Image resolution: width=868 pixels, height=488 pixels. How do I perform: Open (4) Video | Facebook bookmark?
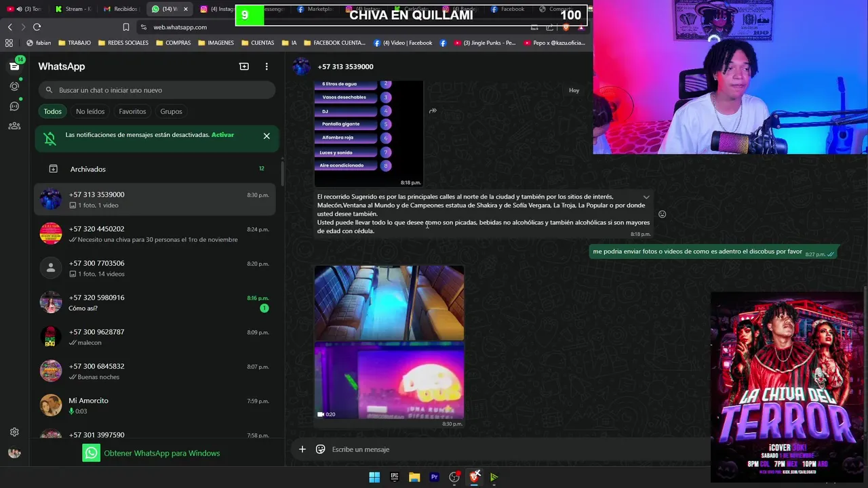pyautogui.click(x=403, y=43)
